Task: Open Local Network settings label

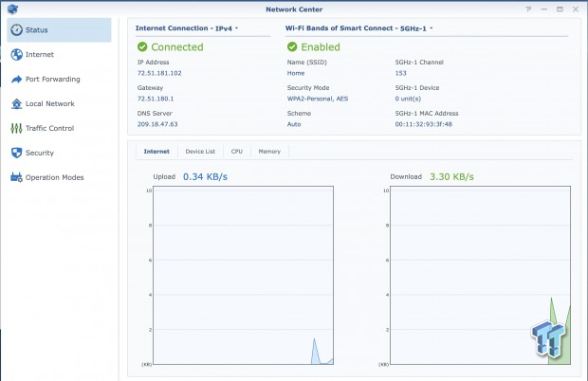Action: tap(50, 103)
